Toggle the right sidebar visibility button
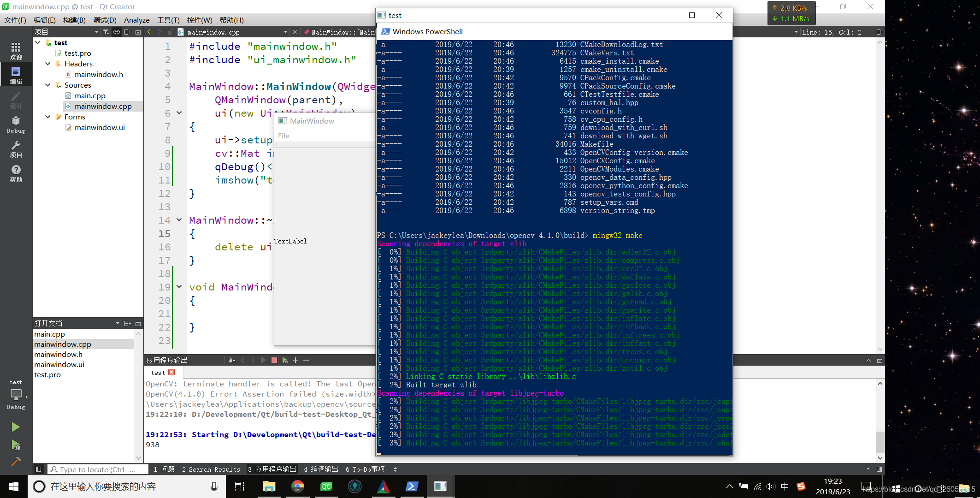 [879, 469]
